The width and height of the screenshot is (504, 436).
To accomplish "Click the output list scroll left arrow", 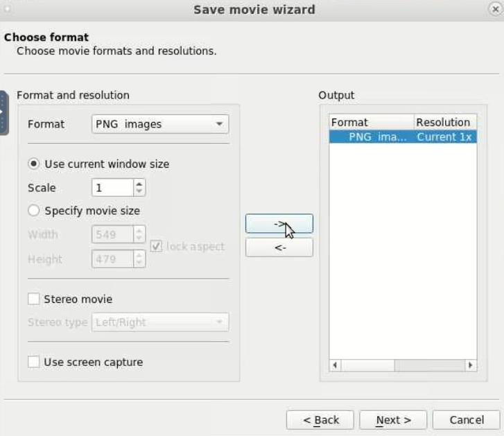I will [x=335, y=365].
